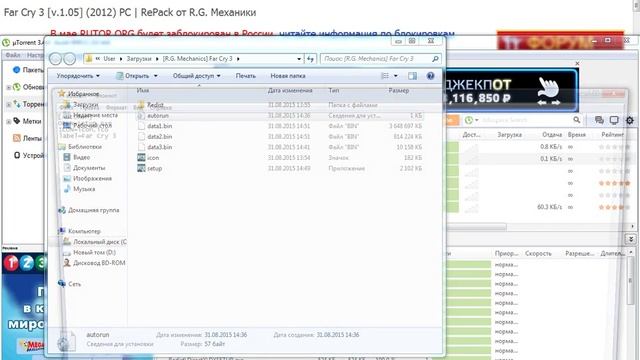Refresh the Explorer folder view
640x360 pixels.
click(311, 59)
